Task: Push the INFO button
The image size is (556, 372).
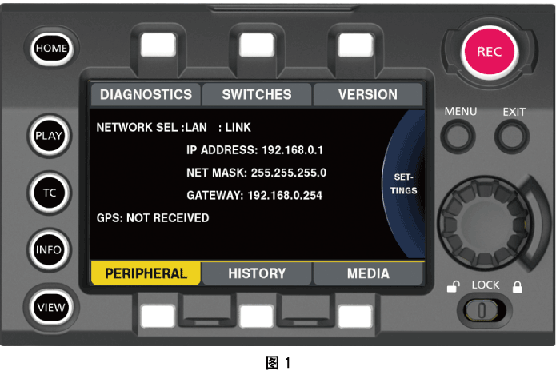Action: [x=49, y=250]
